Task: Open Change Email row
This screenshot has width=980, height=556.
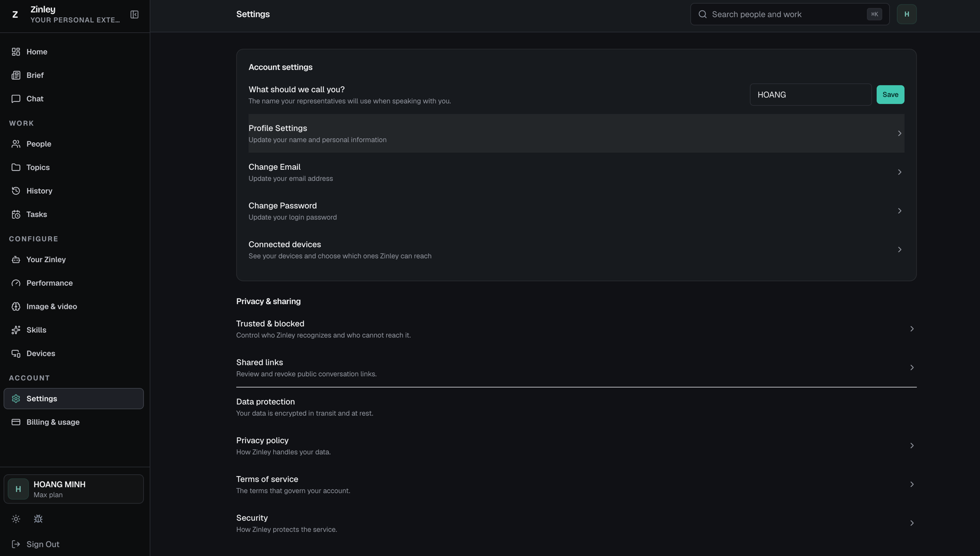Action: click(576, 172)
